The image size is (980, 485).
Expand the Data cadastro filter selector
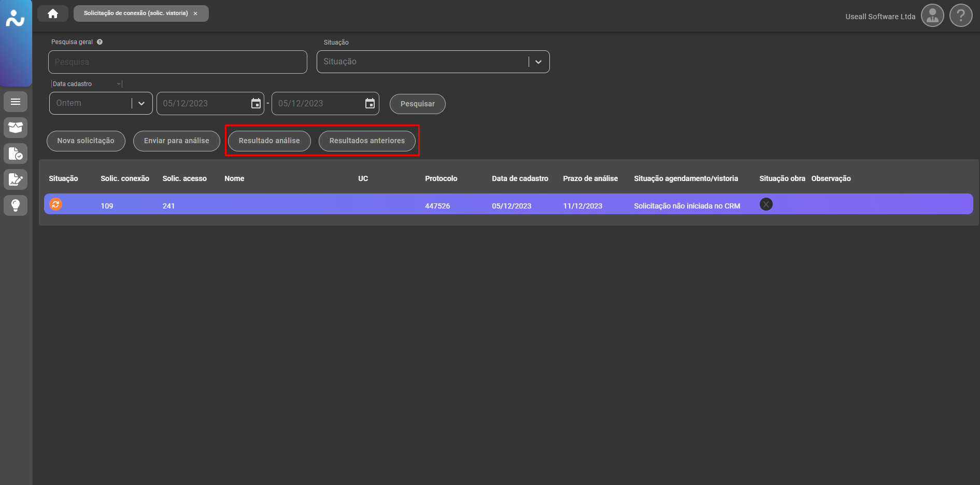click(x=119, y=84)
